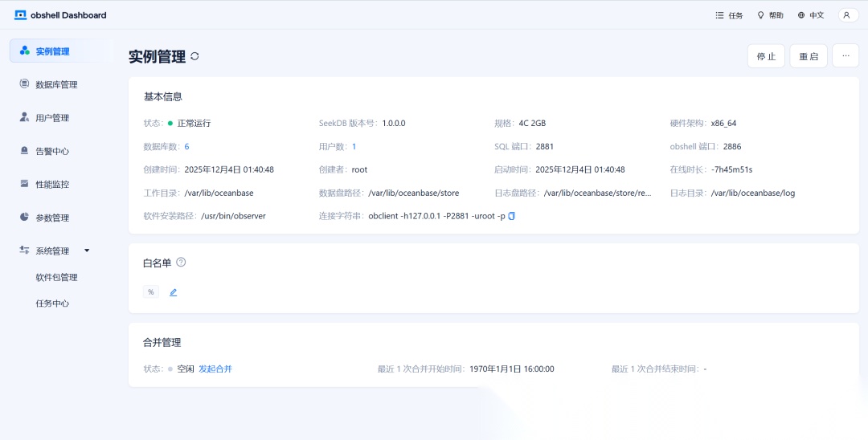This screenshot has width=868, height=440.
Task: Click the 重启 button
Action: (809, 56)
